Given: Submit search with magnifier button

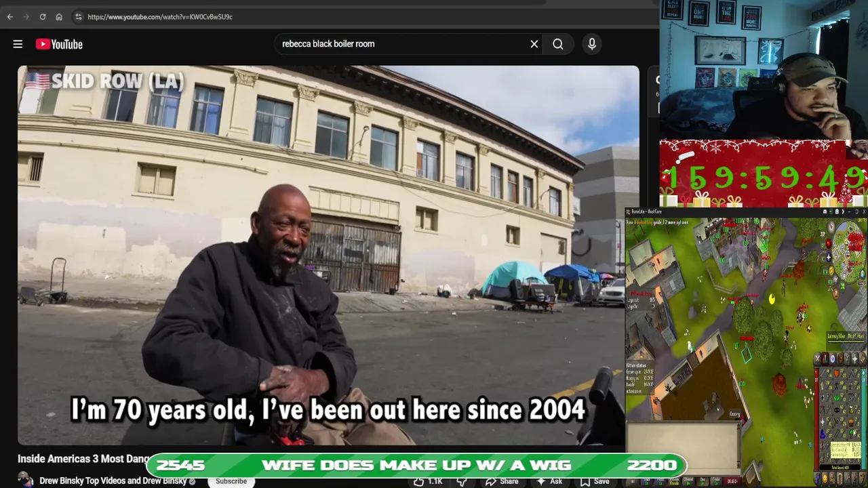Looking at the screenshot, I should tap(558, 44).
